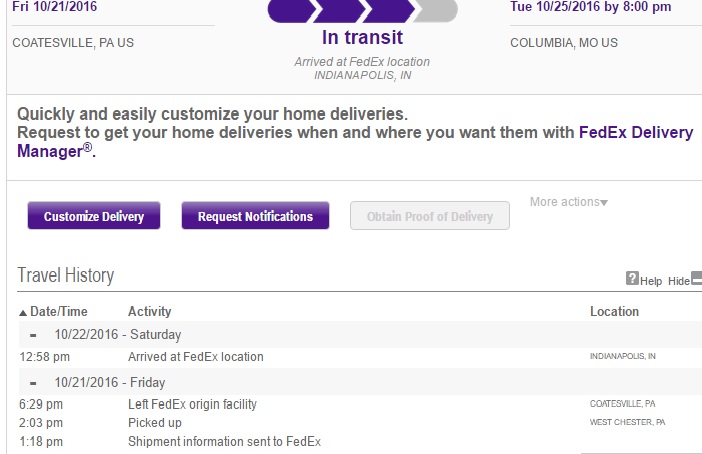
Task: Click the Hide minus icon for Travel History
Action: tap(697, 279)
